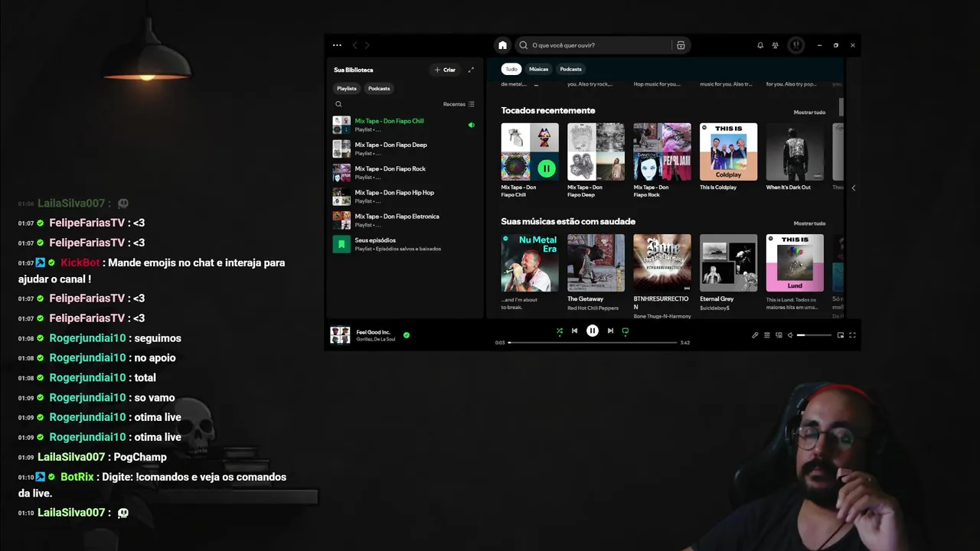Expand the library panel

pos(471,70)
